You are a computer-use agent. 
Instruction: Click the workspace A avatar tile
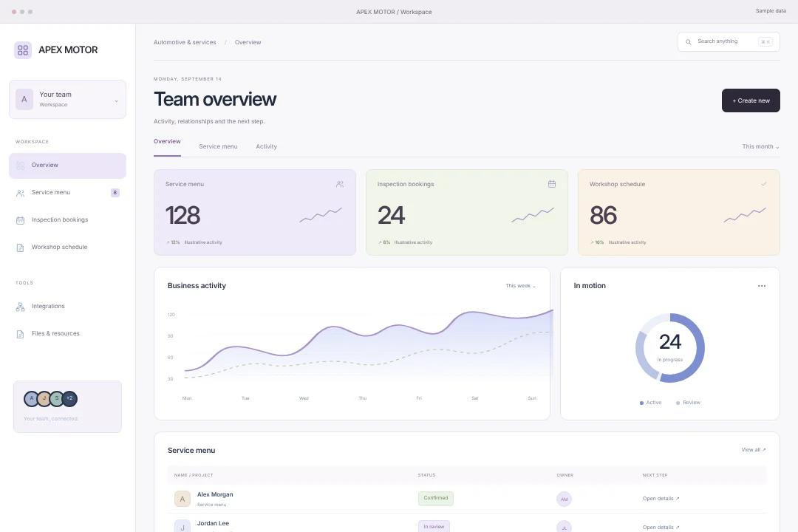24,99
